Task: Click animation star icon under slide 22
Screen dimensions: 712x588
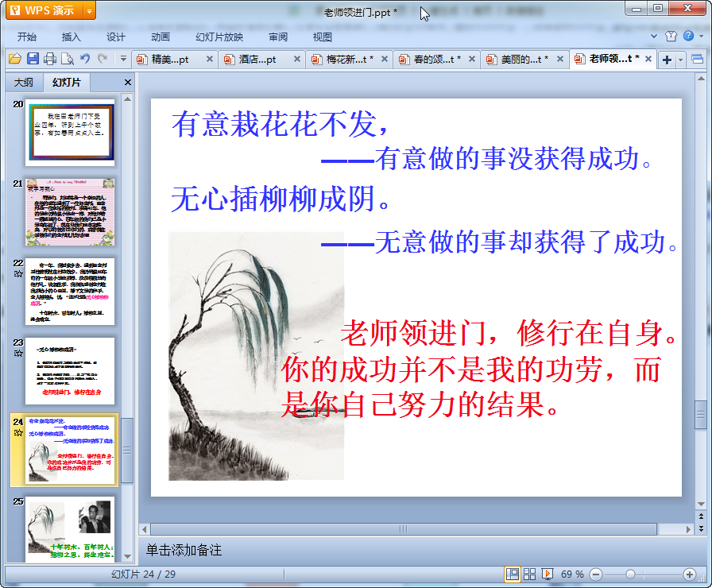Action: pos(18,274)
